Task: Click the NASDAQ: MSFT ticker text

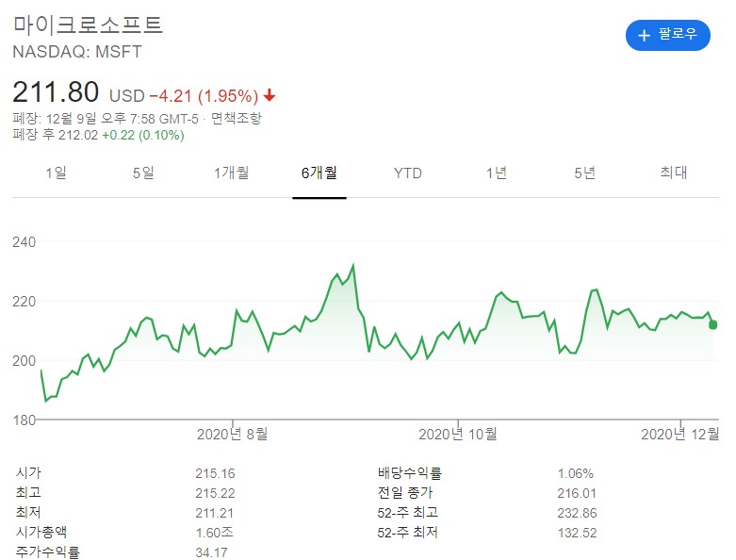Action: point(77,52)
